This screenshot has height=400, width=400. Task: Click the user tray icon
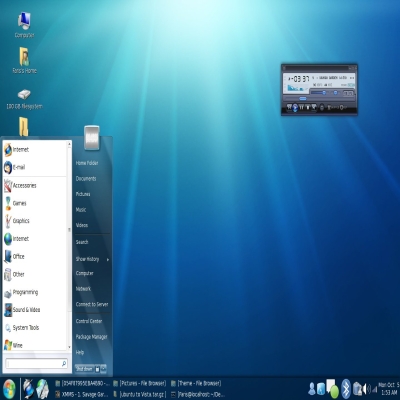pos(312,389)
